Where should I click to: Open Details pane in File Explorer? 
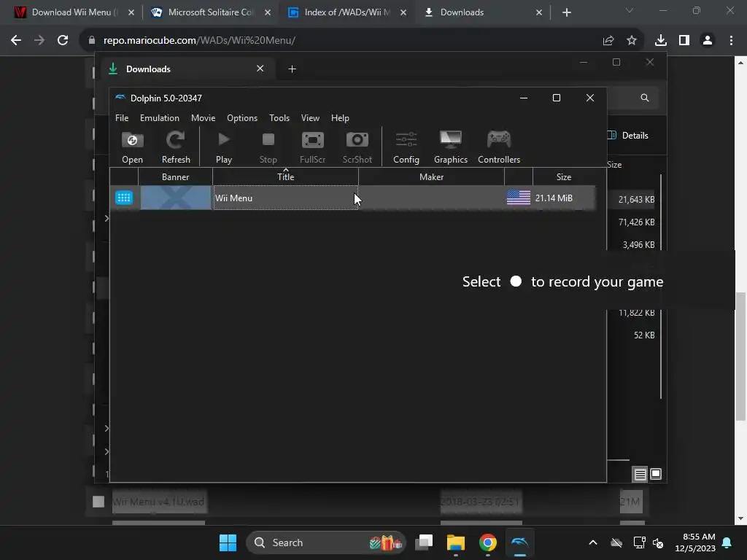(628, 135)
